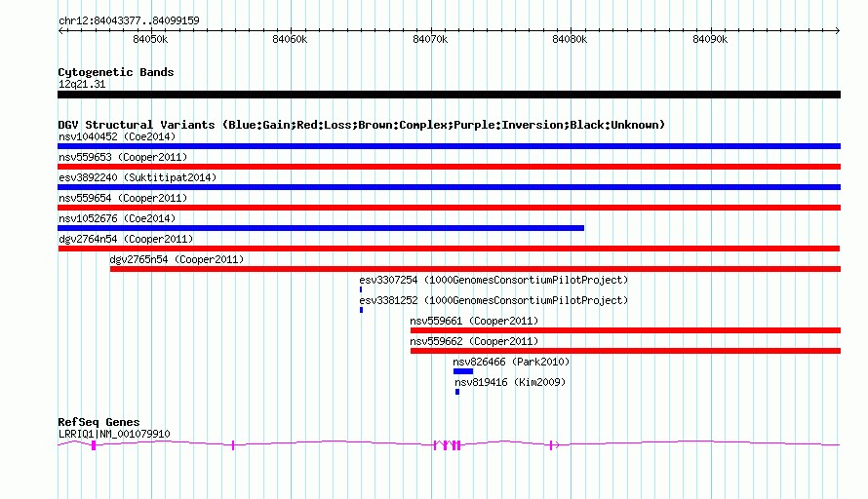Image resolution: width=868 pixels, height=499 pixels.
Task: Click the 84050k ruler tick label
Action: coord(150,40)
